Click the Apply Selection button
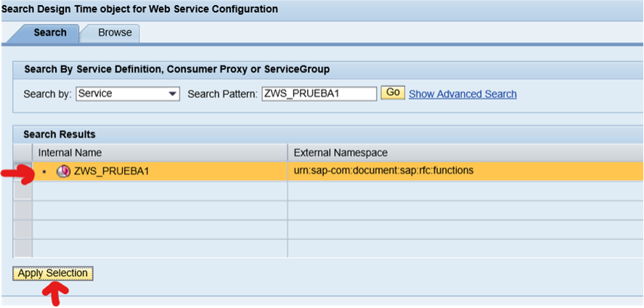This screenshot has width=644, height=308. [53, 274]
